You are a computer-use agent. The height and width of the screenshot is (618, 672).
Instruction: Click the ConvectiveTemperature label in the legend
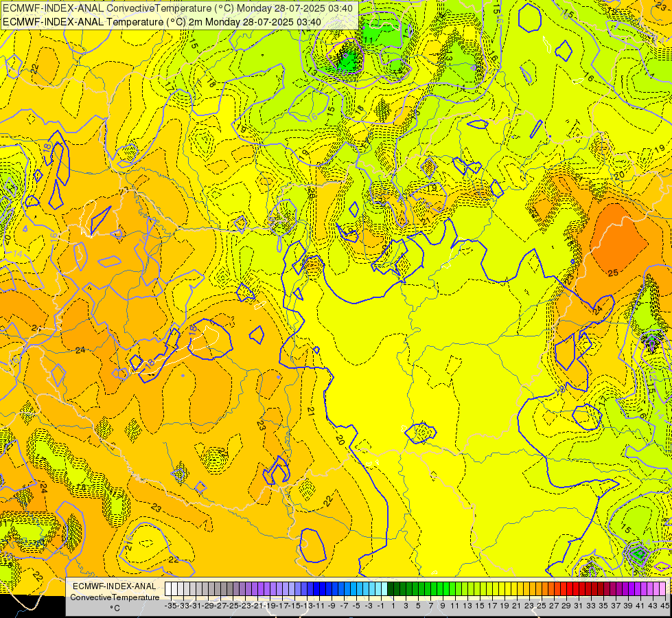click(x=115, y=597)
